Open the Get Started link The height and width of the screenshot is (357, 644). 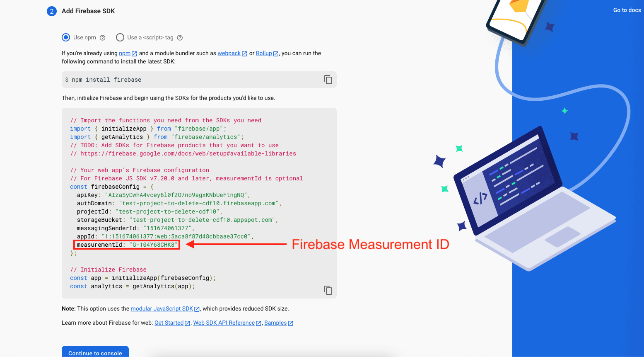pyautogui.click(x=169, y=323)
